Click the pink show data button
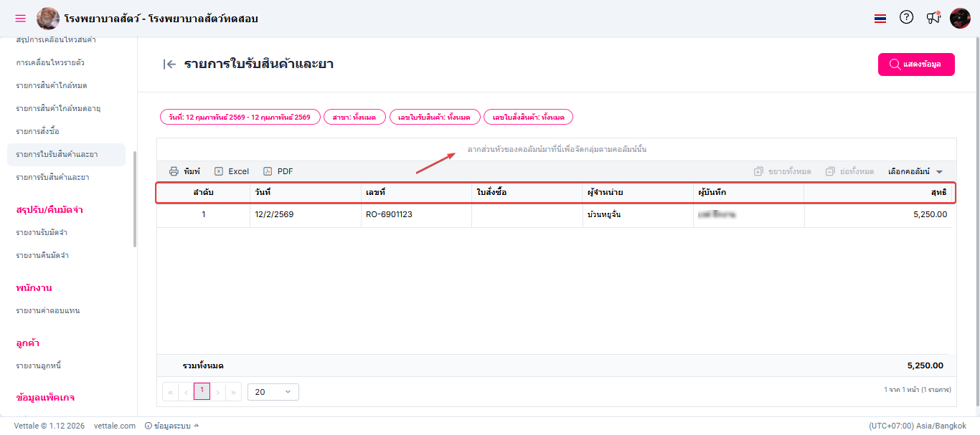Viewport: 980px width, 435px height. coord(916,64)
